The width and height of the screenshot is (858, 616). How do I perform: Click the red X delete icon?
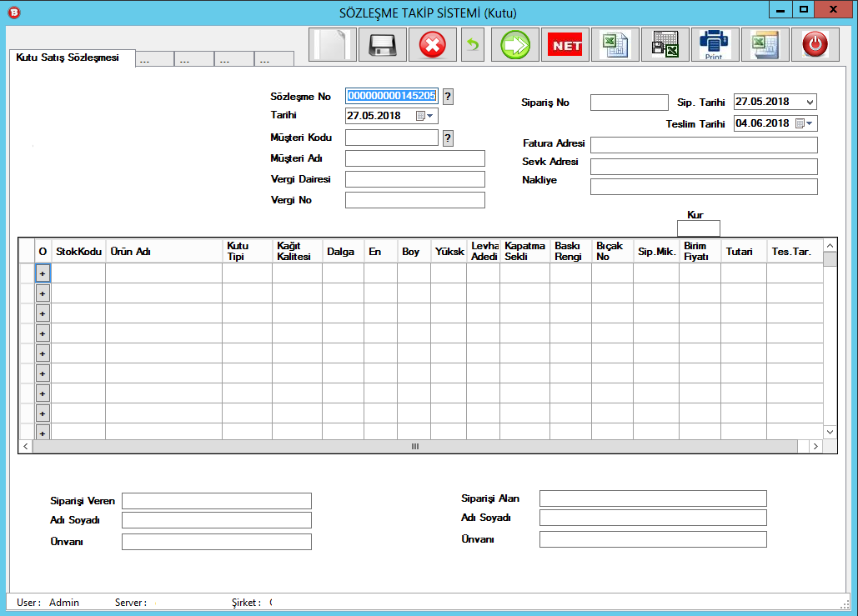[432, 44]
